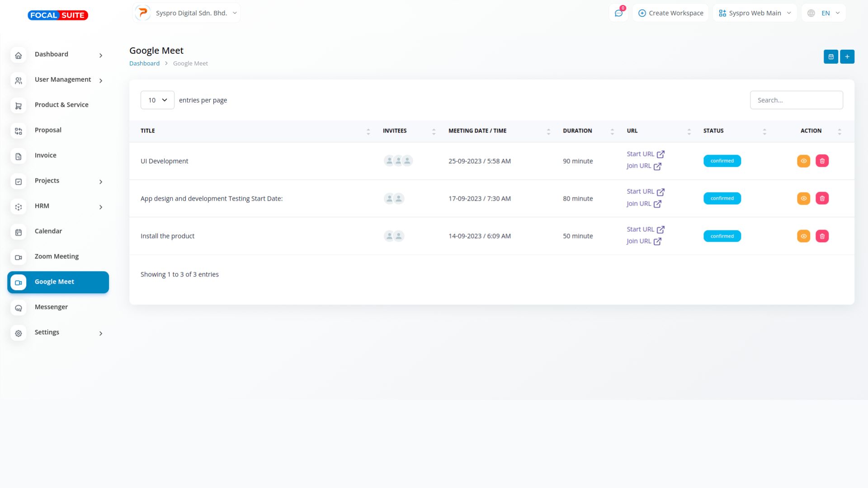Go to Messenger from the sidebar

51,307
